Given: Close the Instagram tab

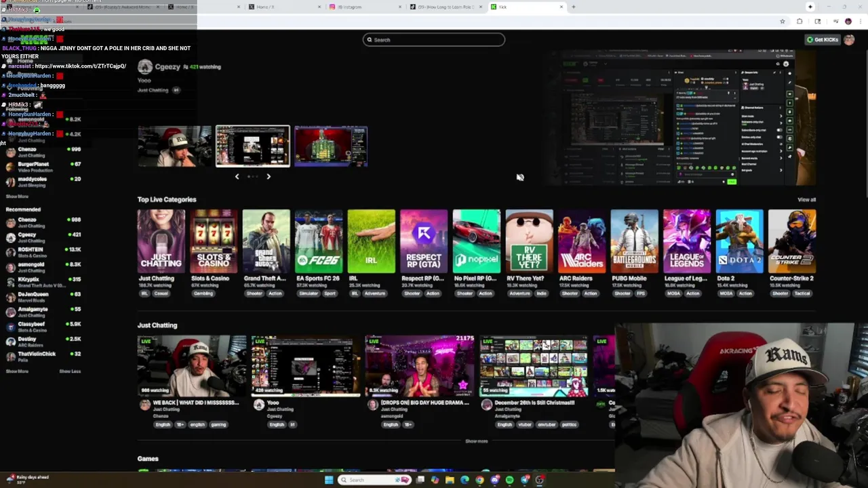Looking at the screenshot, I should coord(400,7).
